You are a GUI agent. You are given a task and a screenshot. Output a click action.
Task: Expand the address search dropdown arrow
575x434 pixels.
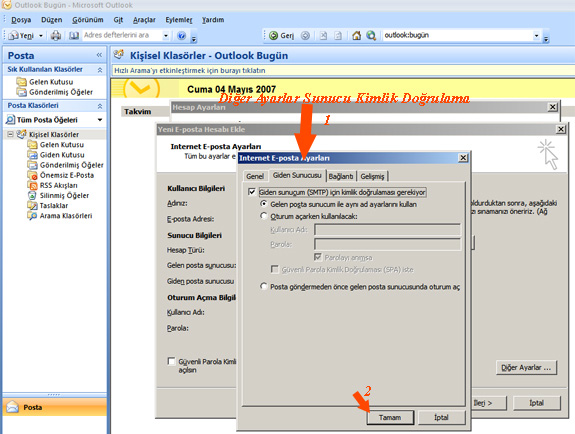tap(166, 36)
